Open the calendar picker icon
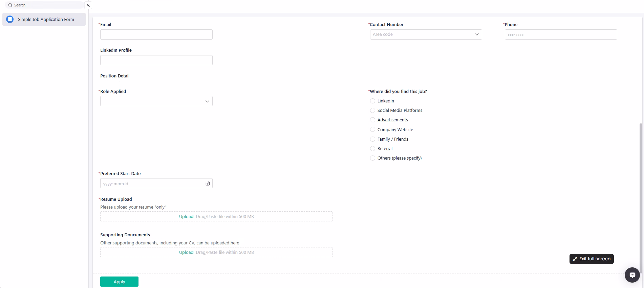 (208, 184)
